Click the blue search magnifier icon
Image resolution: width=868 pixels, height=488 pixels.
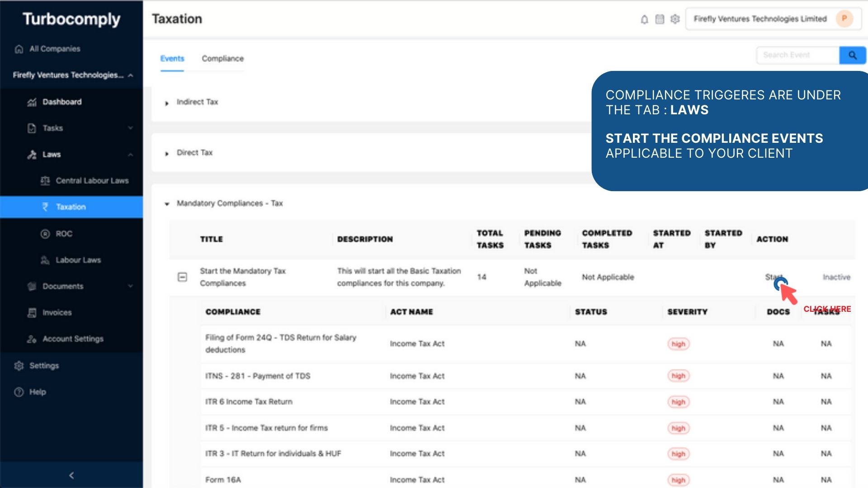[x=853, y=55]
